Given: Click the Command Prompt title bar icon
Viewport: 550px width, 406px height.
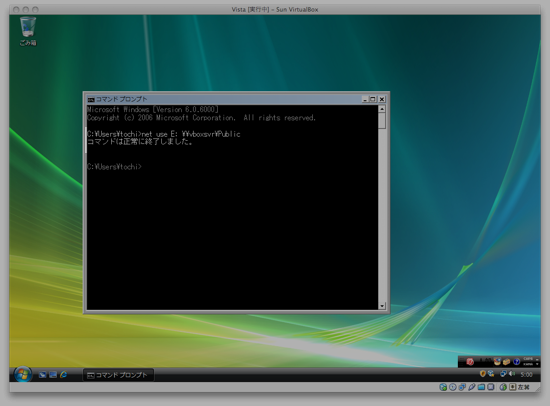Looking at the screenshot, I should (91, 99).
